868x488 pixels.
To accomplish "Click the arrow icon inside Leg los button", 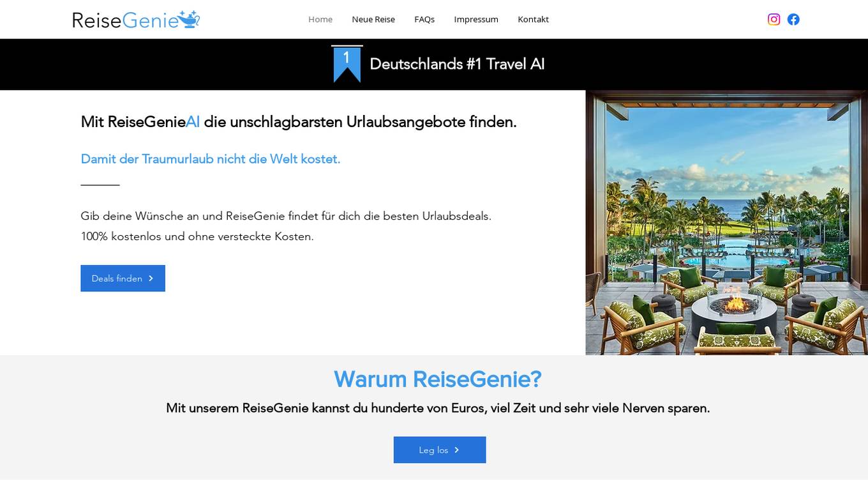I will pos(457,450).
